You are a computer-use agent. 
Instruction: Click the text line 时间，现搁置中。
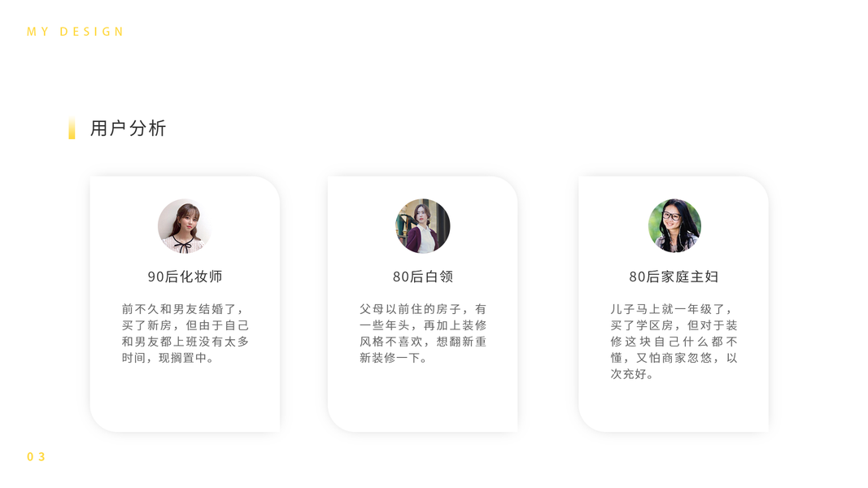tap(168, 358)
